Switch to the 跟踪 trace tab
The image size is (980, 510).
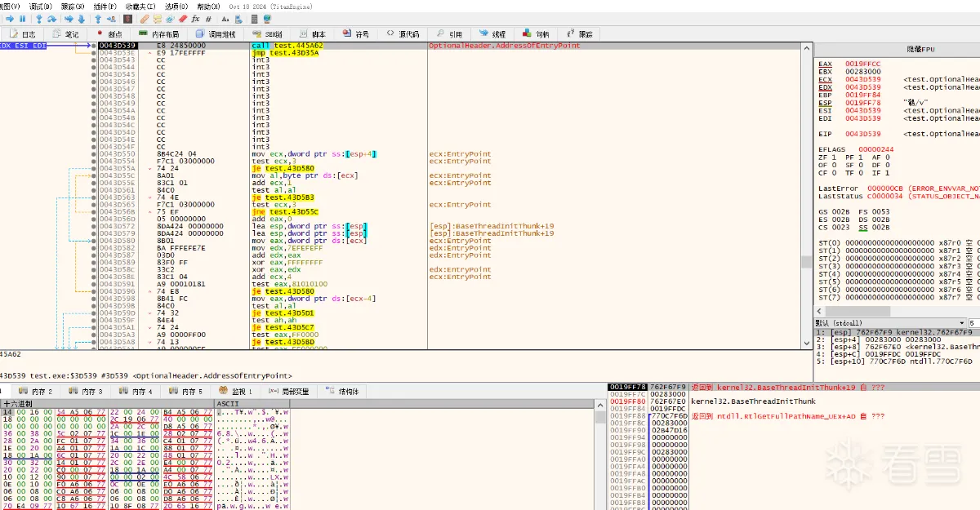pos(578,34)
